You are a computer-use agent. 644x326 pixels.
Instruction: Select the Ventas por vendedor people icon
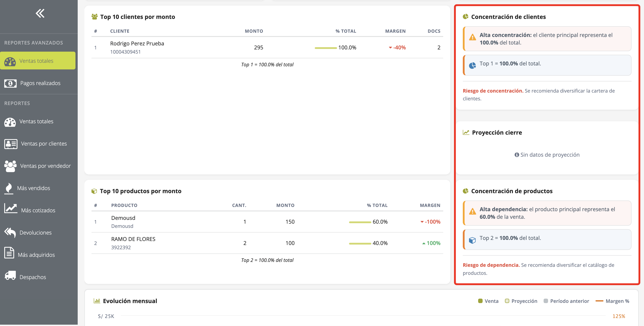10,166
